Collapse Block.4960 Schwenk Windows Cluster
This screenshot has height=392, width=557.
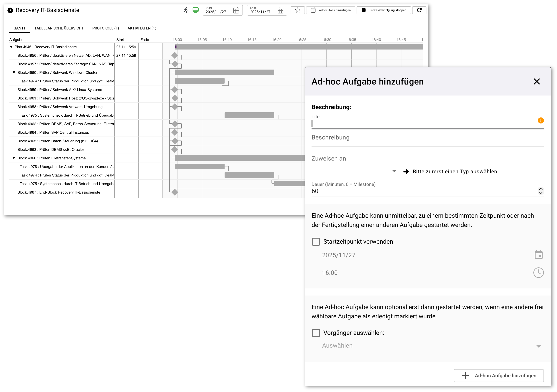(x=14, y=73)
